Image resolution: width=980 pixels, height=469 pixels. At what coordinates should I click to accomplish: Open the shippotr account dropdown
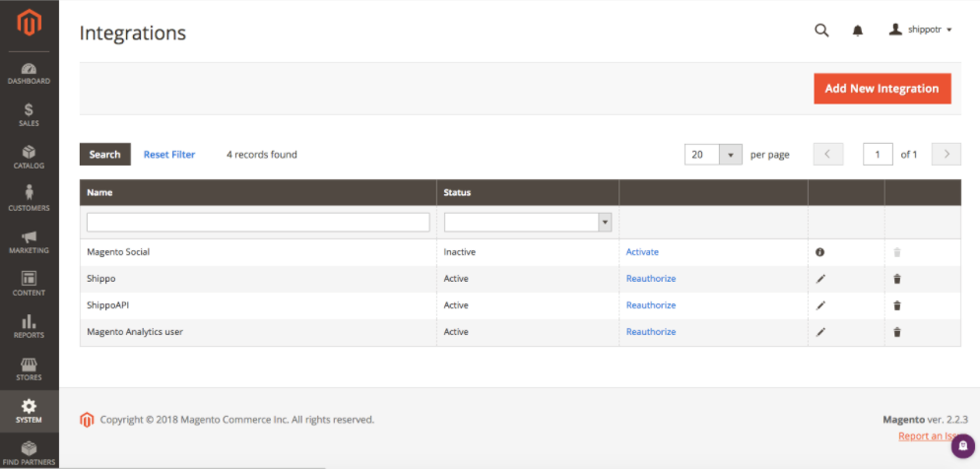[x=920, y=30]
